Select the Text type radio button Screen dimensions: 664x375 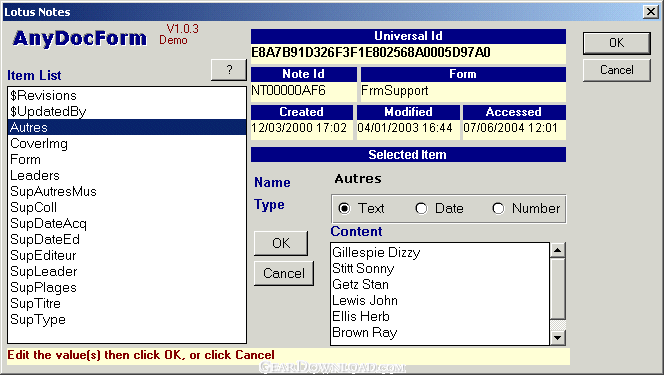(x=344, y=208)
